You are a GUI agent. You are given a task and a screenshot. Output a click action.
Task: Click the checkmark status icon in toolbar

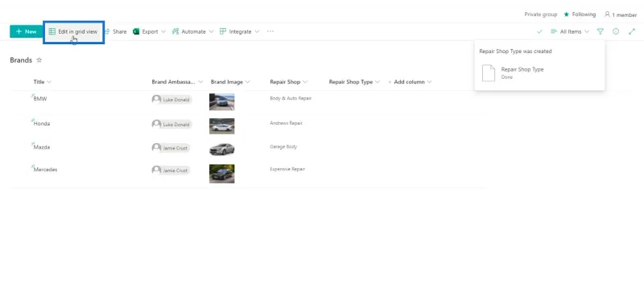coord(539,31)
